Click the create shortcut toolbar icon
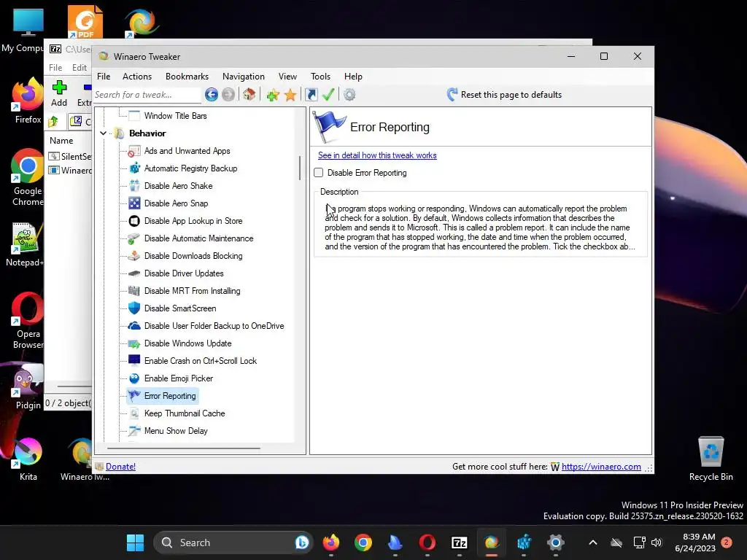The image size is (747, 560). (x=311, y=95)
